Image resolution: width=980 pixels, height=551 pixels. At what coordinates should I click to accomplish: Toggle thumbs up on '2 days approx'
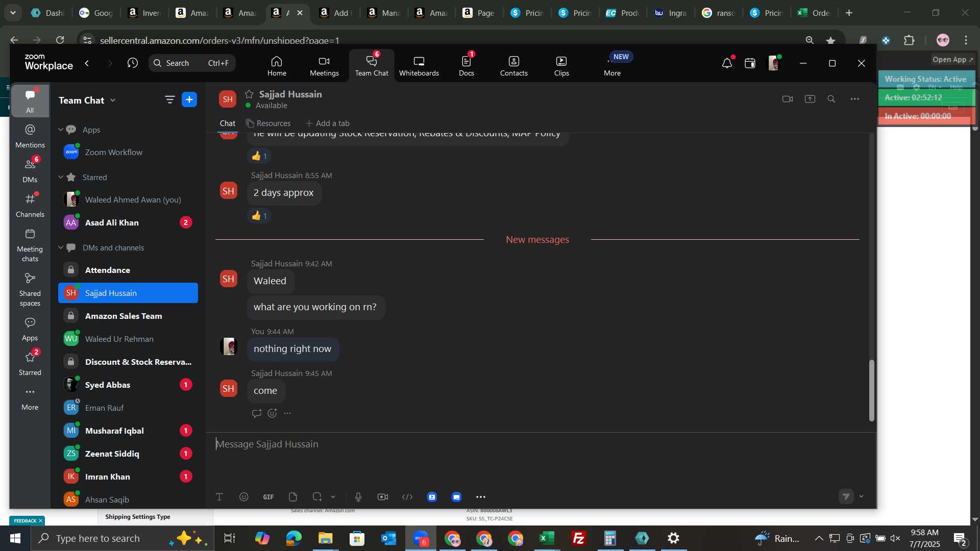click(259, 216)
